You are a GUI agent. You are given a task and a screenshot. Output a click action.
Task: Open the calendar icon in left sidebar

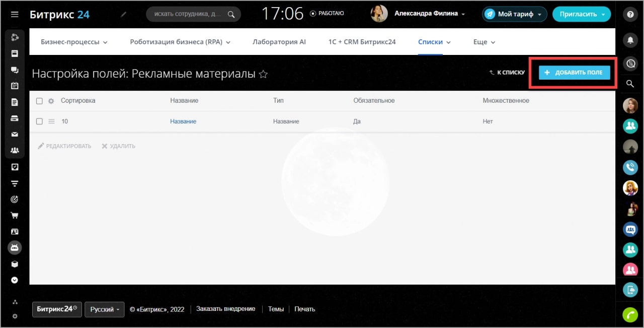15,86
